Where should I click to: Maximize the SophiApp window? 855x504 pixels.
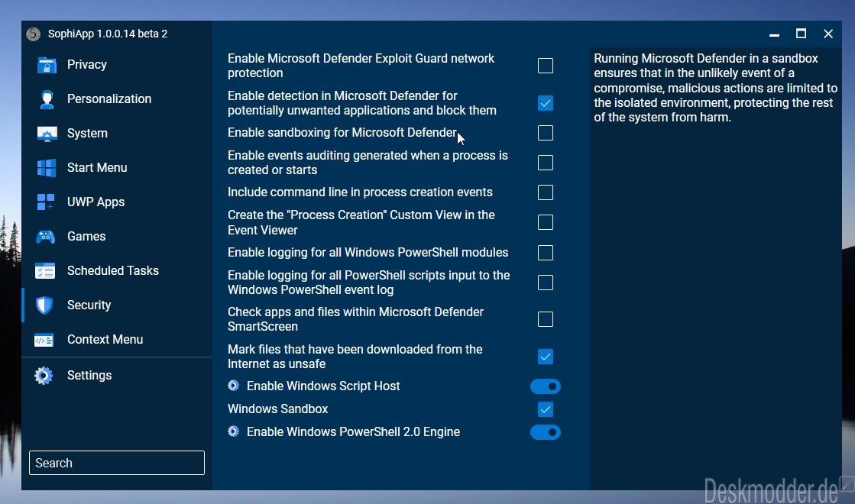pyautogui.click(x=801, y=34)
